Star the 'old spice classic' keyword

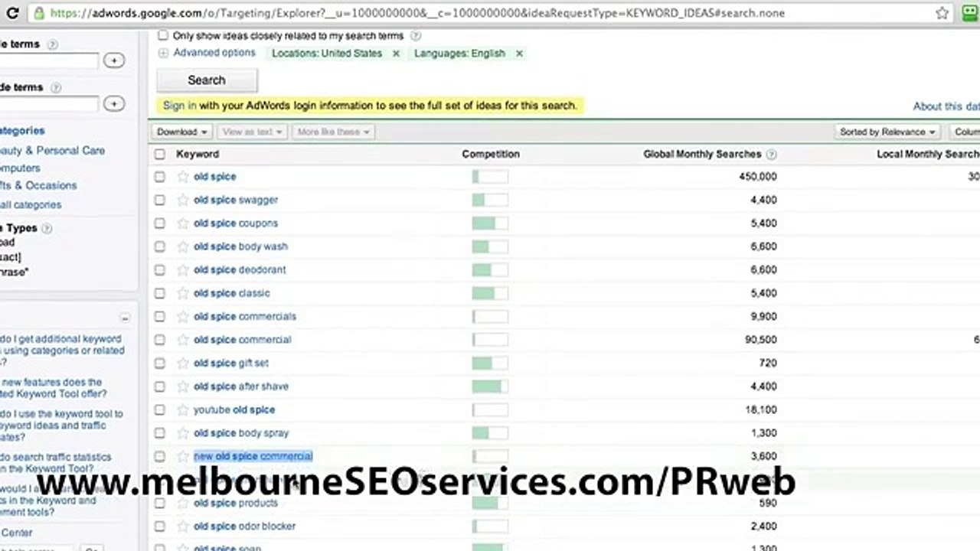point(183,293)
